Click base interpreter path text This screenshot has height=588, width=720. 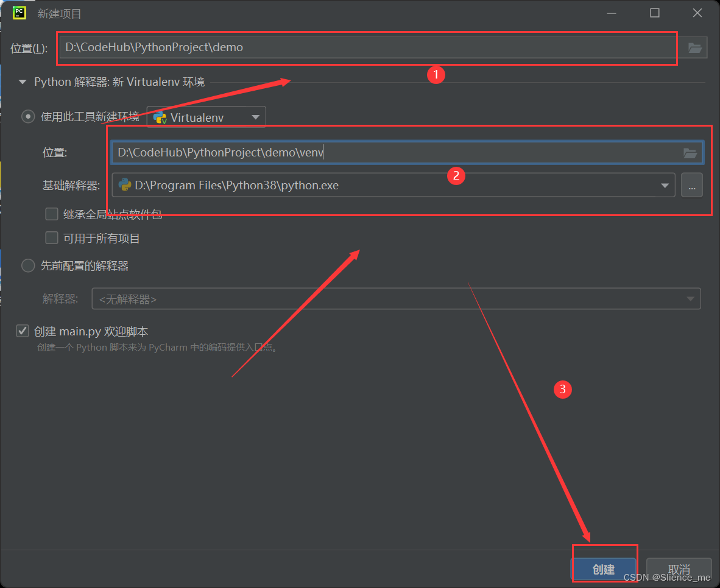236,186
